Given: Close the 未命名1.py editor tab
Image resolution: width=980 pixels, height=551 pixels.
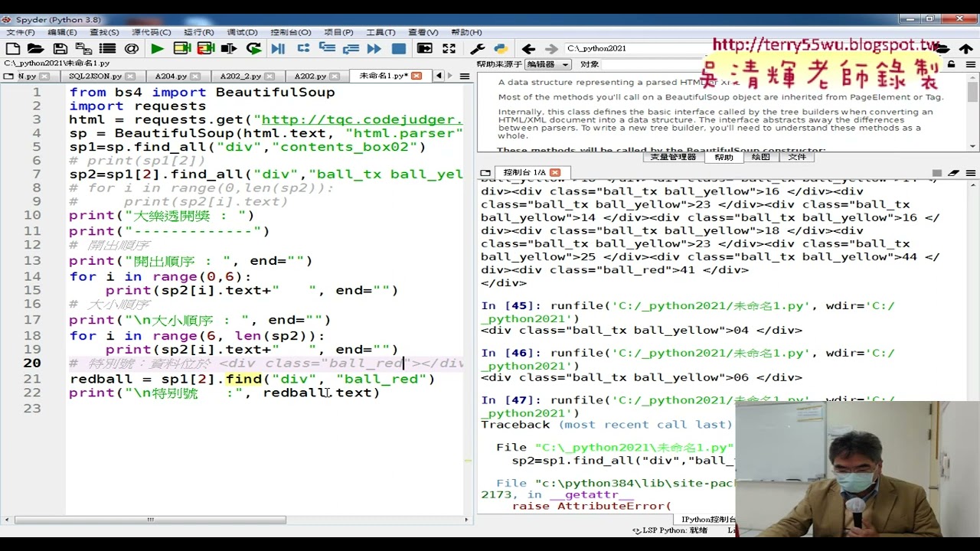Looking at the screenshot, I should tap(416, 76).
